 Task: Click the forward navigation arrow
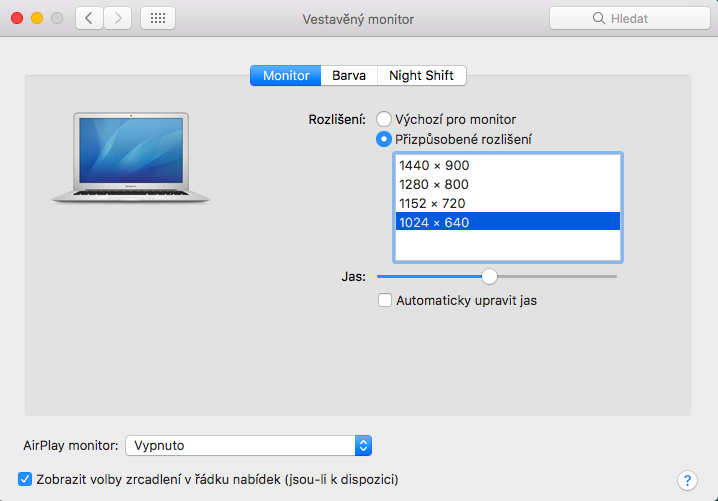pyautogui.click(x=118, y=18)
